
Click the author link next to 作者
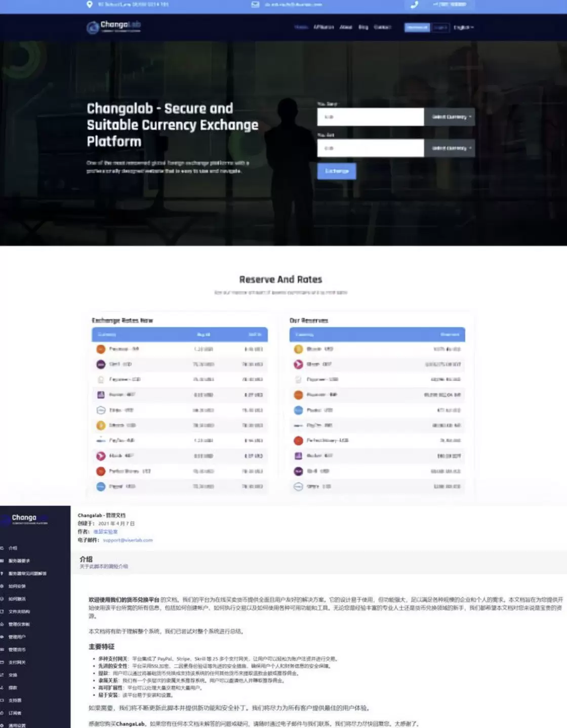click(x=105, y=532)
